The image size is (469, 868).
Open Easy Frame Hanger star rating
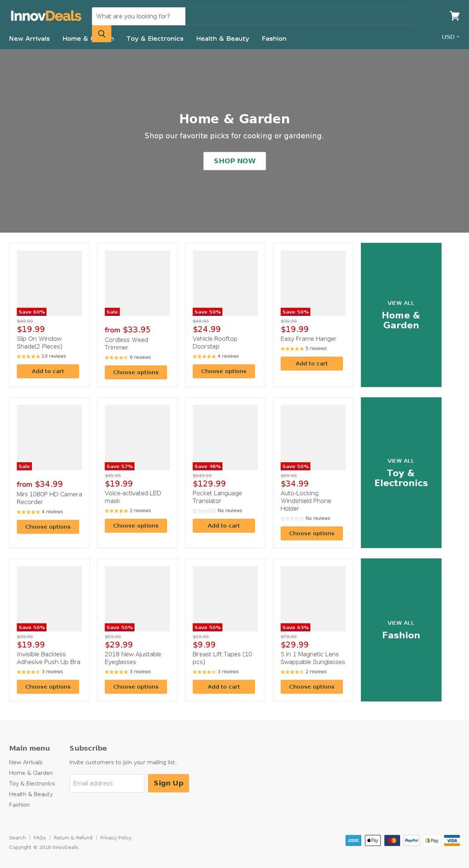click(292, 349)
